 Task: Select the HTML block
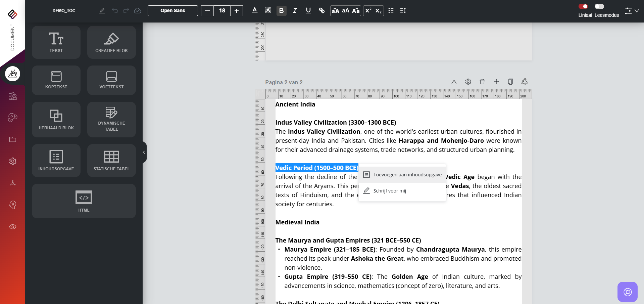pos(84,201)
